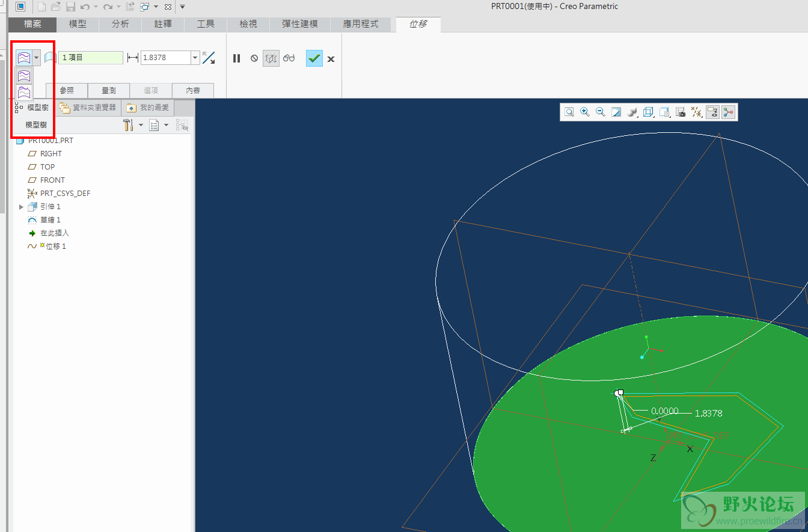Open the offset value dropdown arrow
The width and height of the screenshot is (808, 532).
195,58
